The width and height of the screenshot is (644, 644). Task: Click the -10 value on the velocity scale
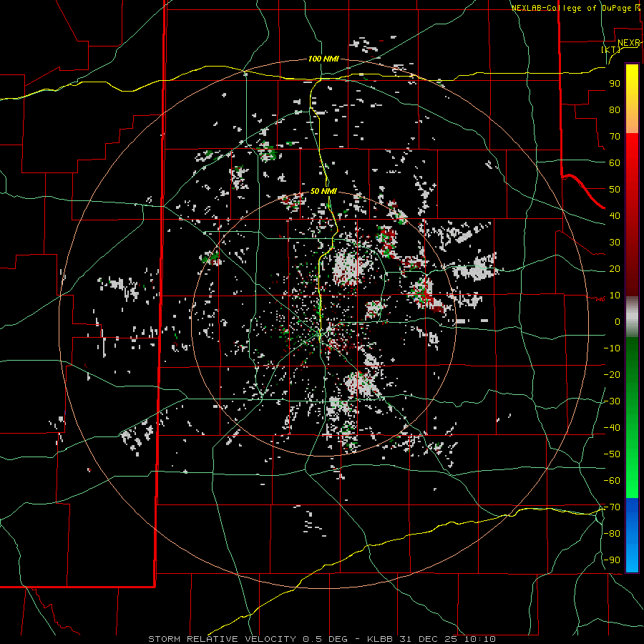coord(612,348)
